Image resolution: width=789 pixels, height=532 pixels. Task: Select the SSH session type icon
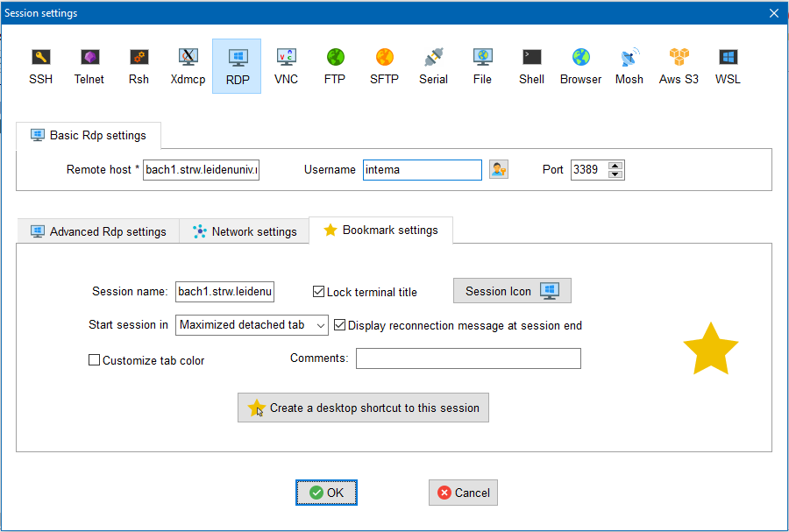[x=40, y=66]
